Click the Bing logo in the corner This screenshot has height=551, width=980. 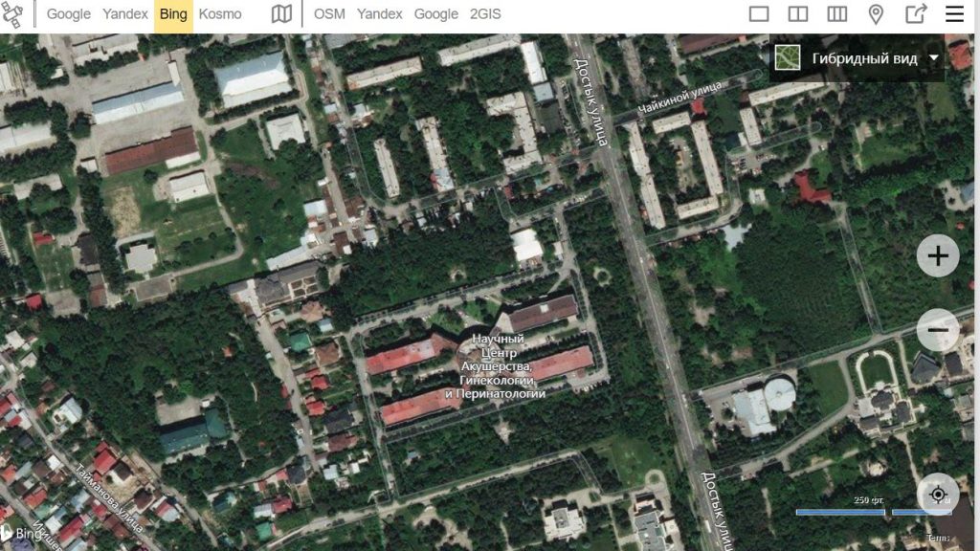pyautogui.click(x=22, y=534)
